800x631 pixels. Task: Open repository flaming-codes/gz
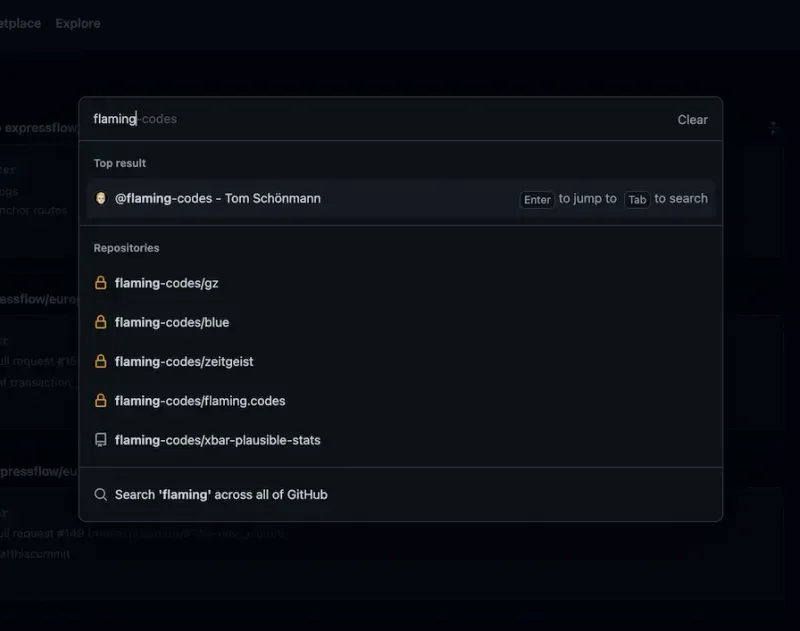pyautogui.click(x=401, y=283)
